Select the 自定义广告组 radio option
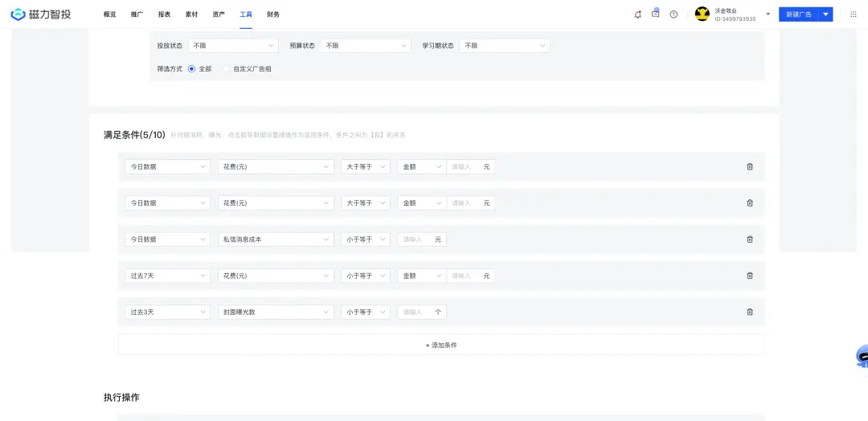Viewport: 868px width, 421px height. pyautogui.click(x=227, y=69)
